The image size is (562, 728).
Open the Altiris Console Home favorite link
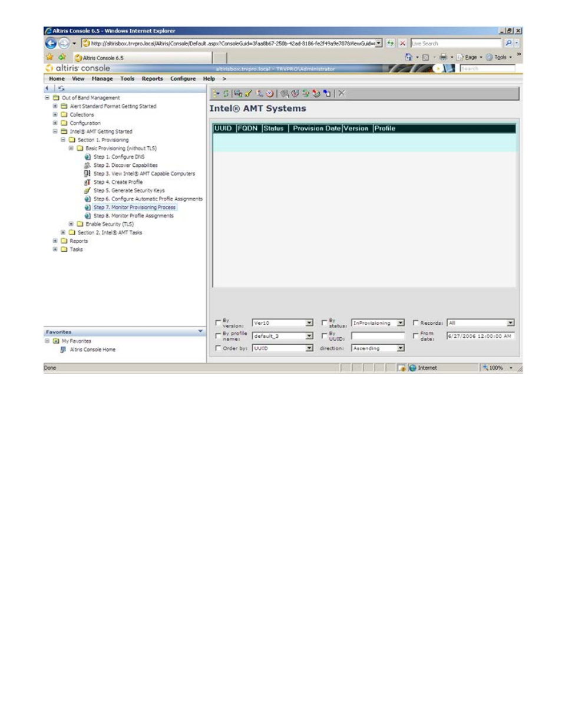93,350
